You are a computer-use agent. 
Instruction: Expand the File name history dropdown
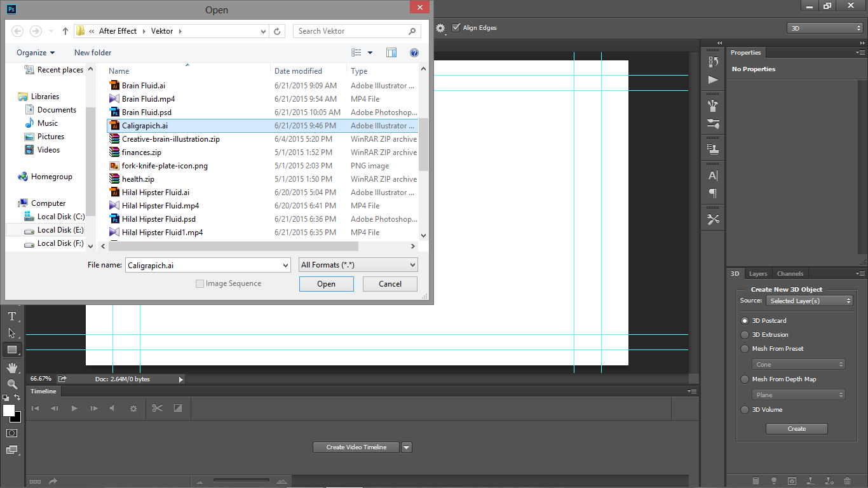pos(285,265)
